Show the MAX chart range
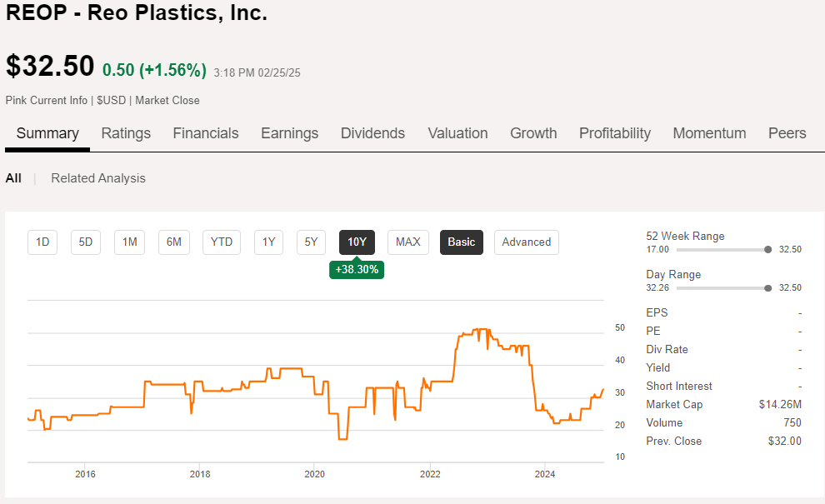The width and height of the screenshot is (825, 504). pyautogui.click(x=408, y=242)
